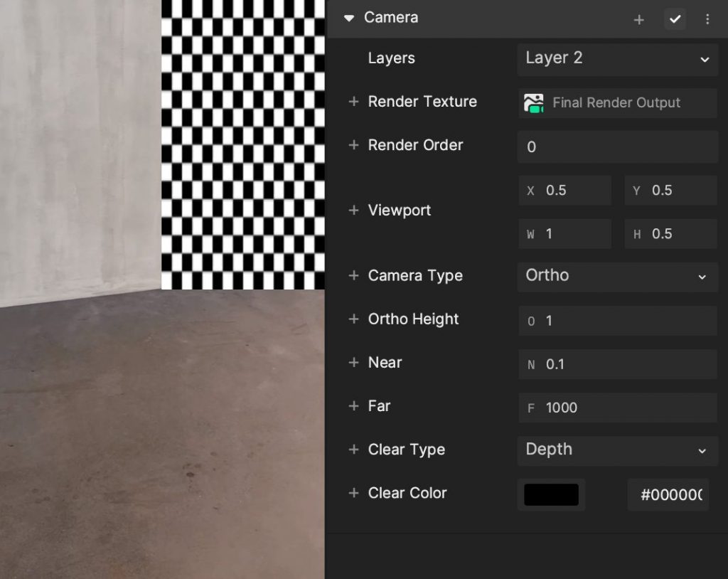
Task: Open the Camera three-dot options menu
Action: (x=707, y=19)
